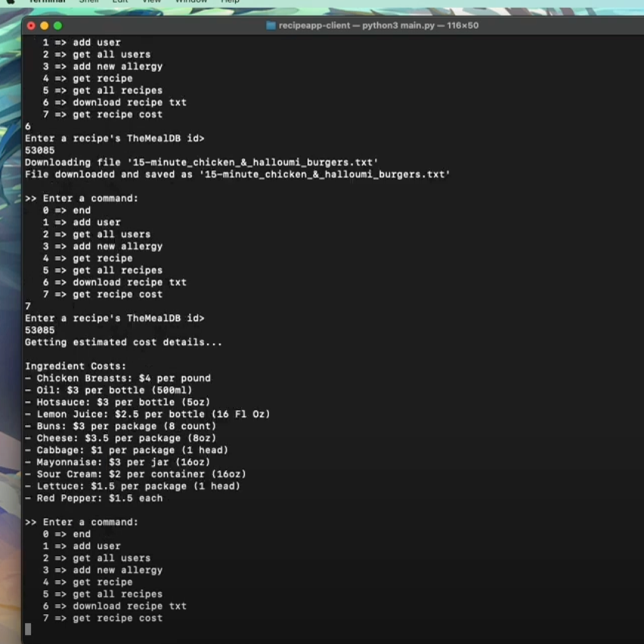Click the 'File downloaded and saved as' line

click(237, 174)
